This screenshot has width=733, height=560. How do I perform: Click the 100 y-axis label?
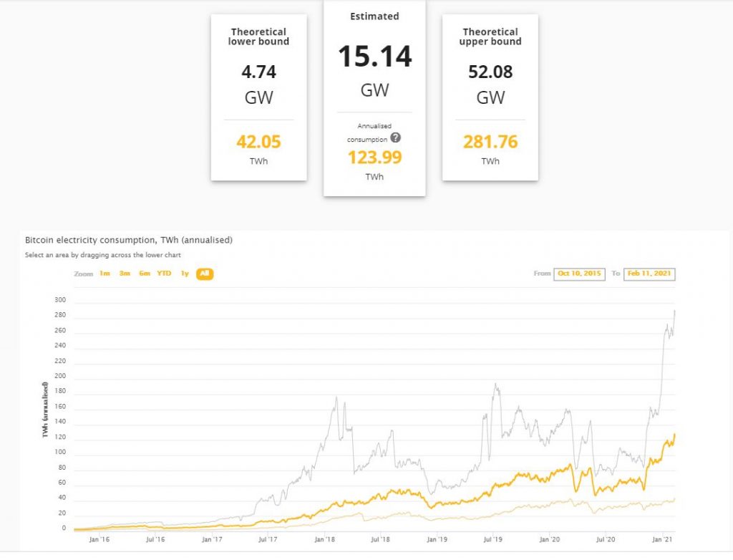click(60, 453)
